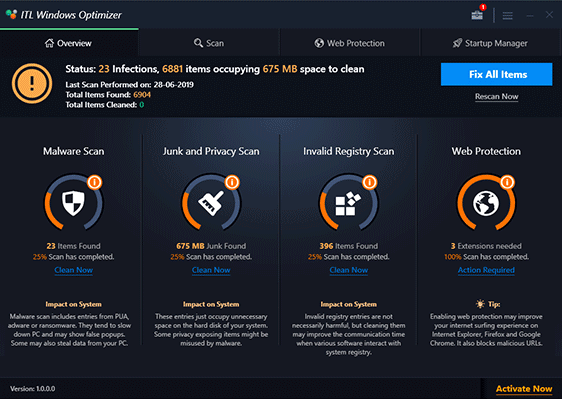Go to the Startup Manager tab
The image size is (562, 399).
[490, 43]
